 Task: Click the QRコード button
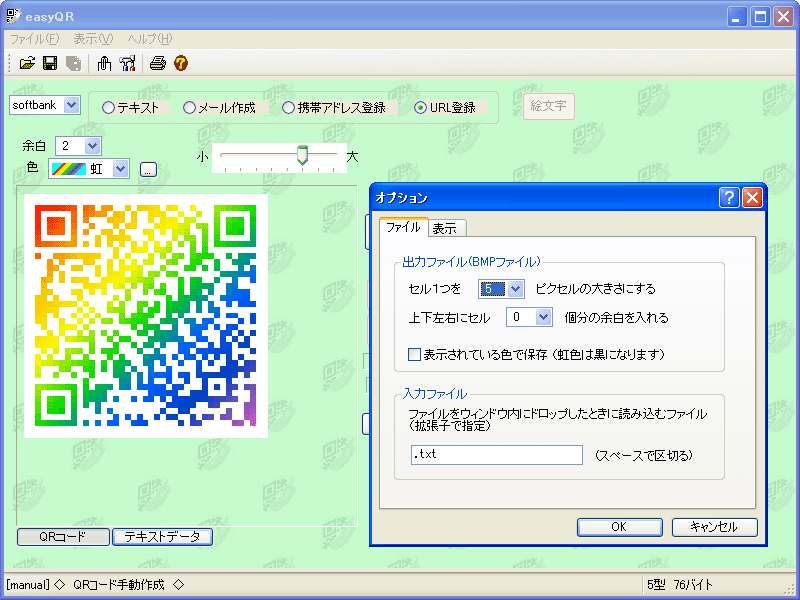63,537
